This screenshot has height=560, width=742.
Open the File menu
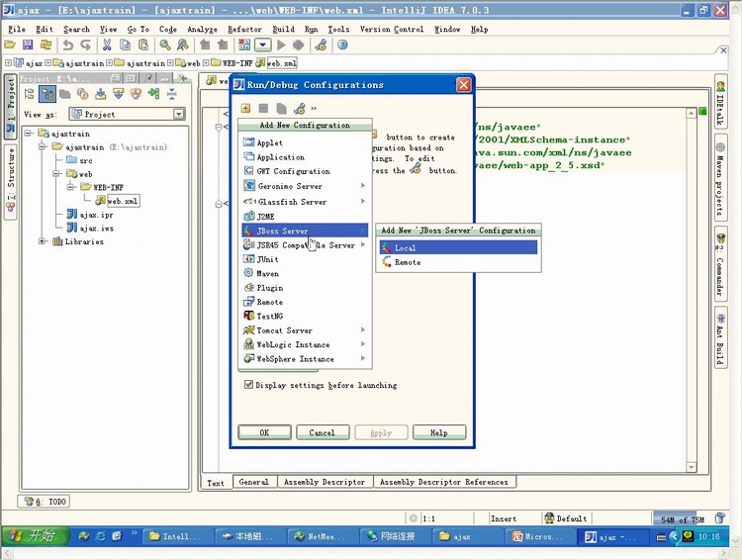(x=17, y=30)
